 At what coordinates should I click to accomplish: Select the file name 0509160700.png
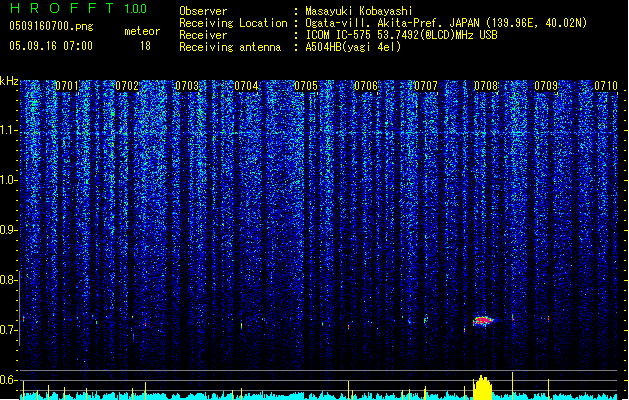51,26
